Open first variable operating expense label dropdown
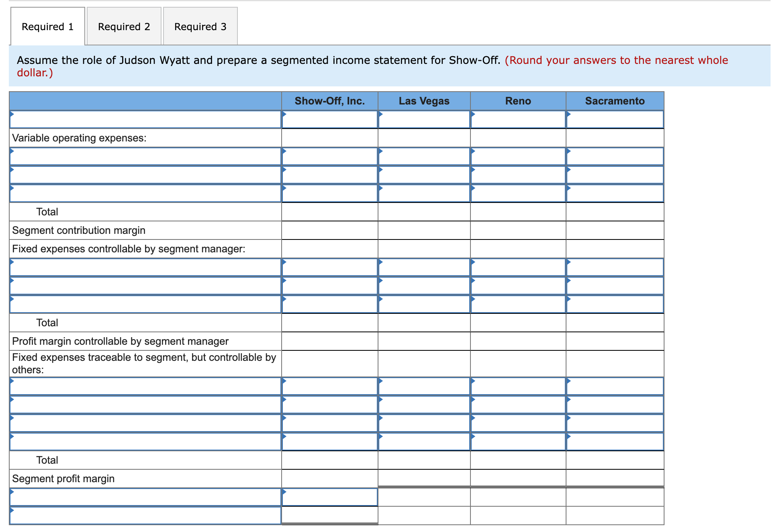Viewport: 781px width, 532px height. point(145,157)
